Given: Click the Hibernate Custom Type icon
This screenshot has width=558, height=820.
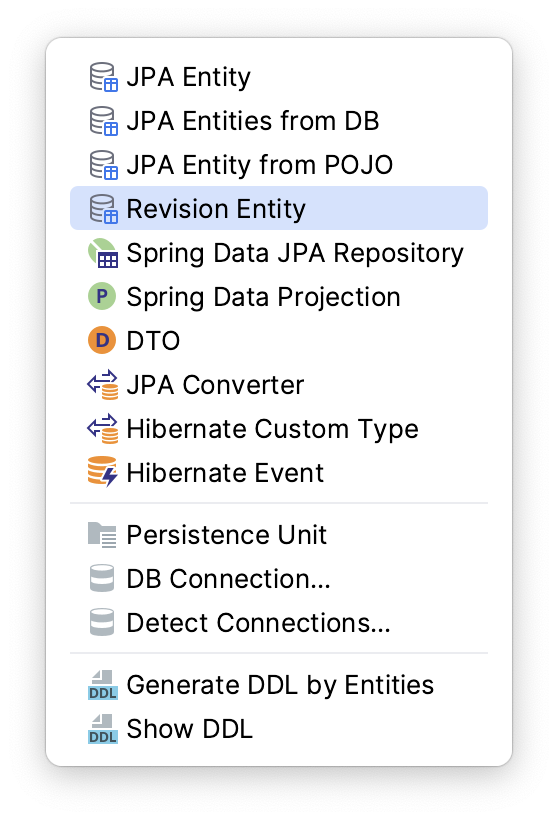Looking at the screenshot, I should tap(103, 429).
